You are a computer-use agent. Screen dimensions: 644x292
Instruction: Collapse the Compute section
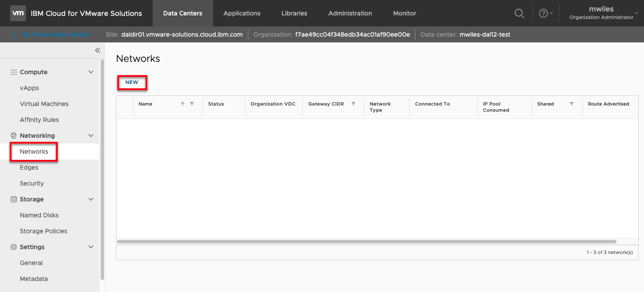(91, 72)
